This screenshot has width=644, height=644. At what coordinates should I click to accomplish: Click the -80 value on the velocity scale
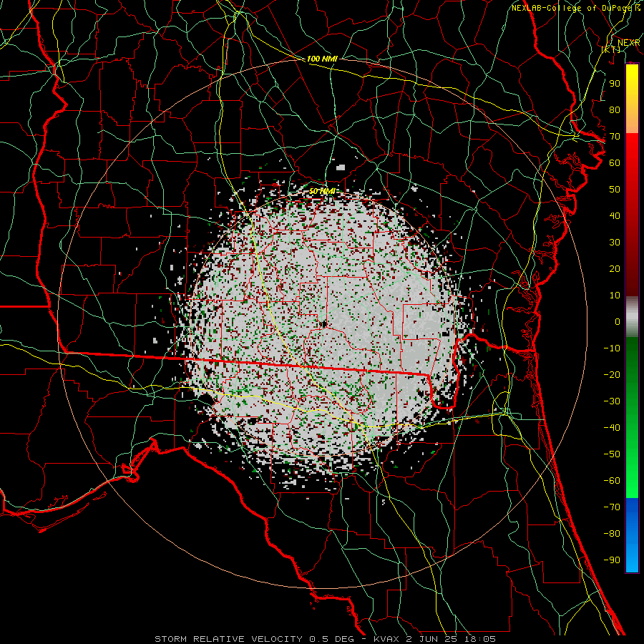click(612, 534)
